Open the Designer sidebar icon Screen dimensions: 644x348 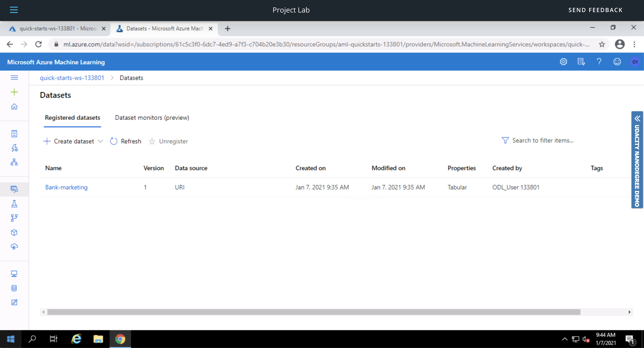(x=14, y=162)
